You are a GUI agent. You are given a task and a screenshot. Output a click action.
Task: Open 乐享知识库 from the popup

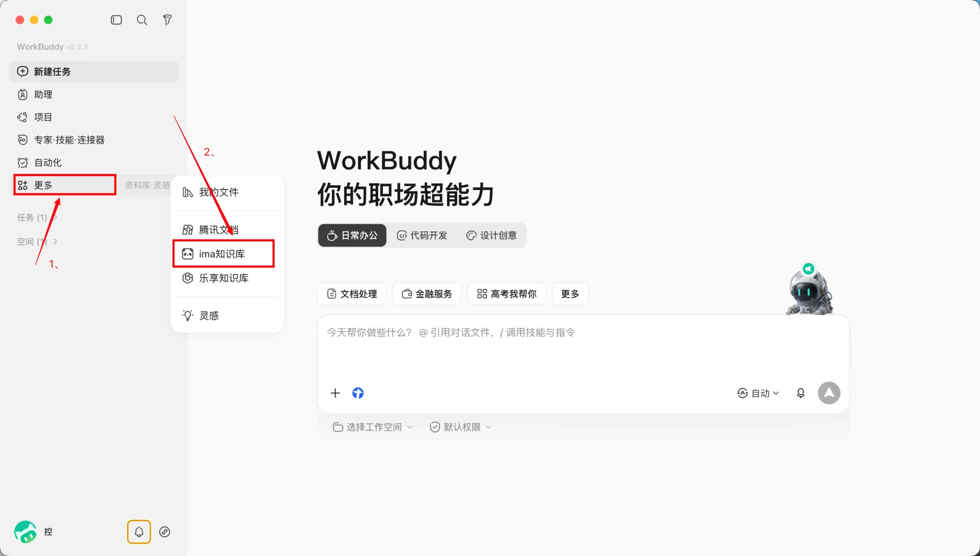[227, 278]
